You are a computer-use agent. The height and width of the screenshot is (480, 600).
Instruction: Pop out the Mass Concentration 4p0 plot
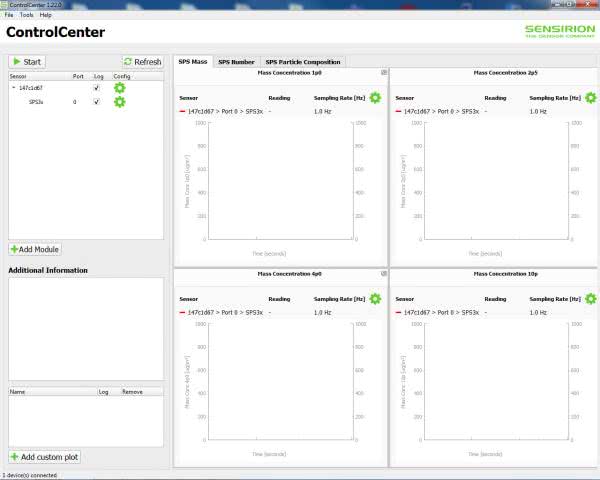point(384,273)
